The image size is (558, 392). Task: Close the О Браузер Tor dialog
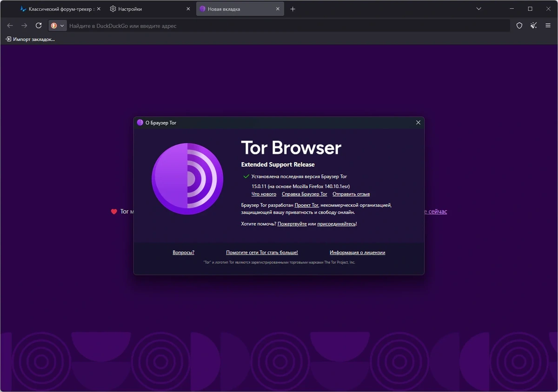418,123
